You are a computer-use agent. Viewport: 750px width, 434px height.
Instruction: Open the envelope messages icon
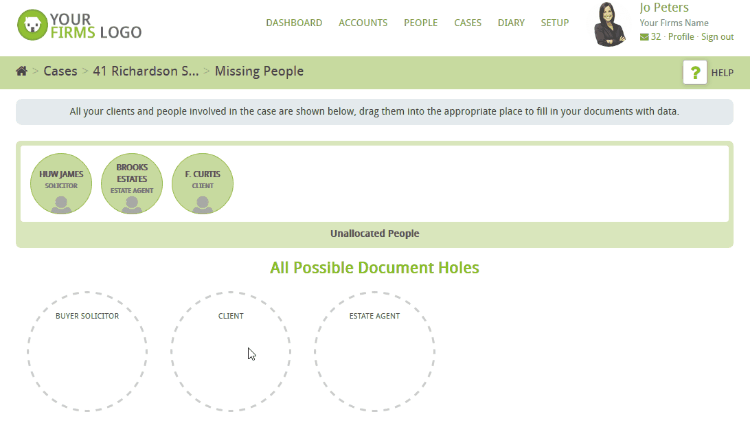[x=644, y=37]
